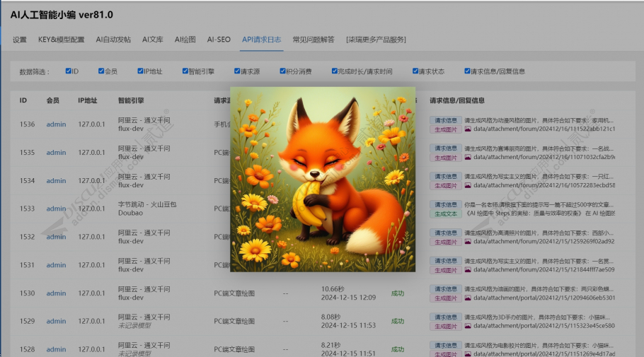
Task: Click 生成图片 tag in row 1529
Action: 446,327
